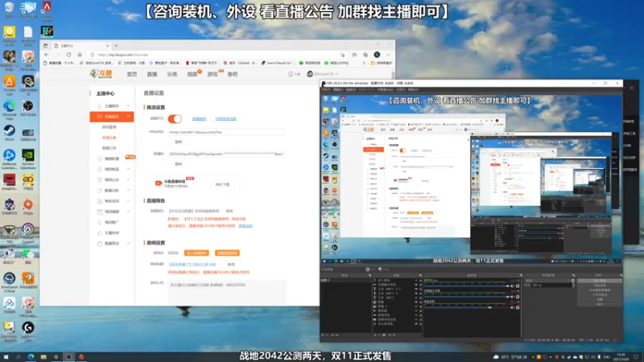Open the second OBS menu bar item
Screen dimensions: 644x362
(338, 89)
